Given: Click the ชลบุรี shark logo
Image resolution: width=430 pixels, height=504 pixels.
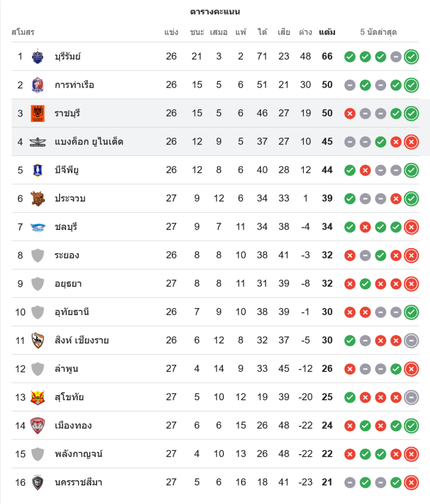Looking at the screenshot, I should click(x=38, y=227).
